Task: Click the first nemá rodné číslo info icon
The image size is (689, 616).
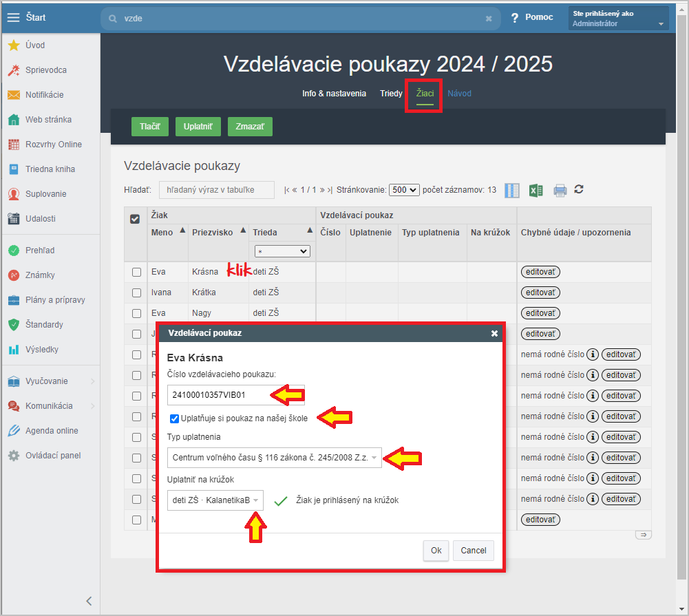Action: click(593, 354)
